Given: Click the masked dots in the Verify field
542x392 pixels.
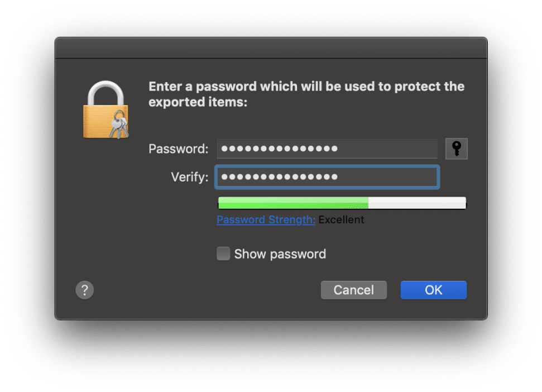Looking at the screenshot, I should [279, 177].
